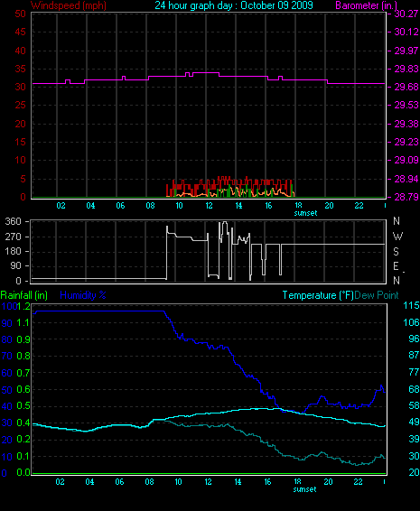Click hour 08 under the humidity chart
Screen dimensions: 420x511
coord(149,482)
